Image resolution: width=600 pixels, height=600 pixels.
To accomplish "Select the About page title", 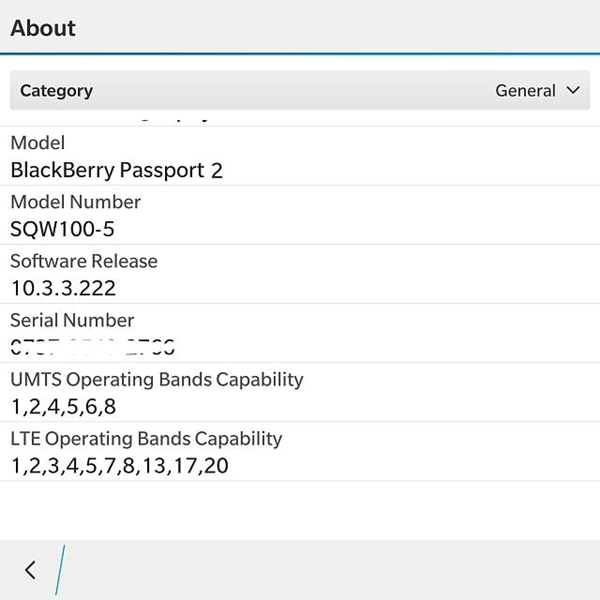I will click(43, 28).
